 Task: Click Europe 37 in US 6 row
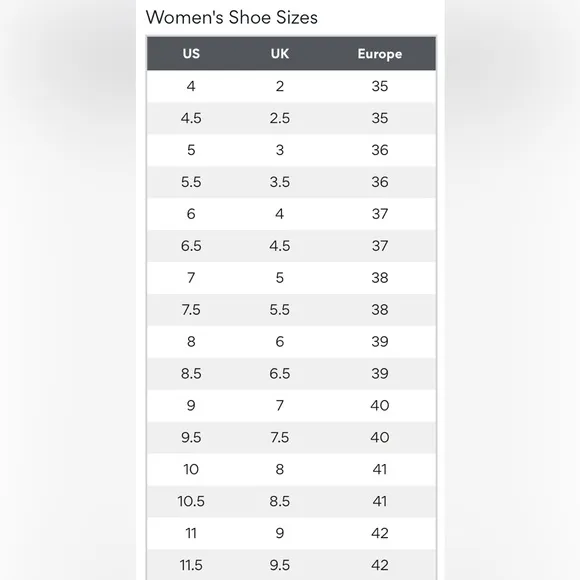(380, 214)
